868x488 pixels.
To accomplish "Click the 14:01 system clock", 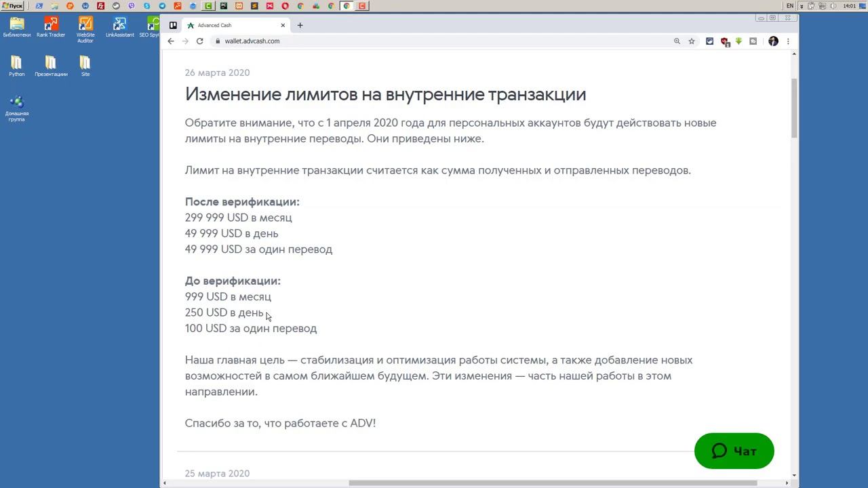I will point(849,6).
